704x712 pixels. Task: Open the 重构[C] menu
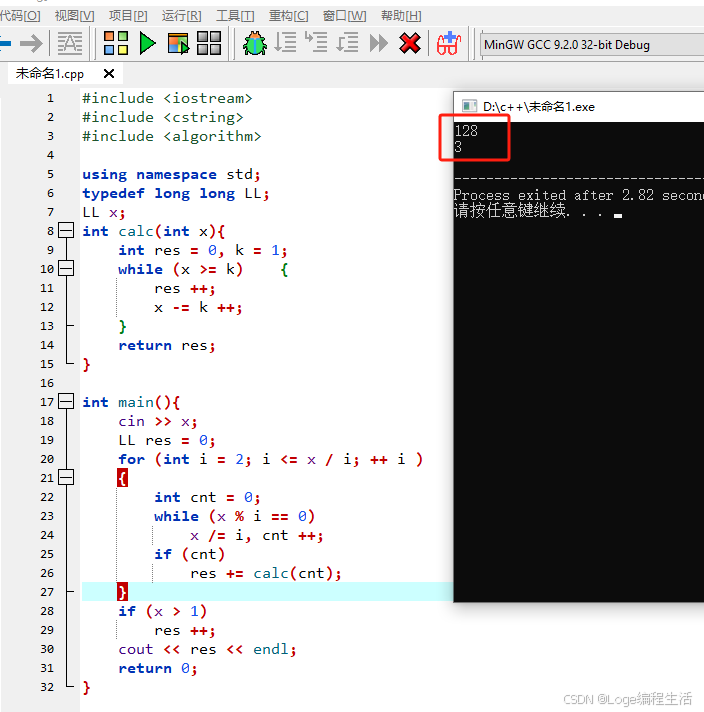click(288, 16)
